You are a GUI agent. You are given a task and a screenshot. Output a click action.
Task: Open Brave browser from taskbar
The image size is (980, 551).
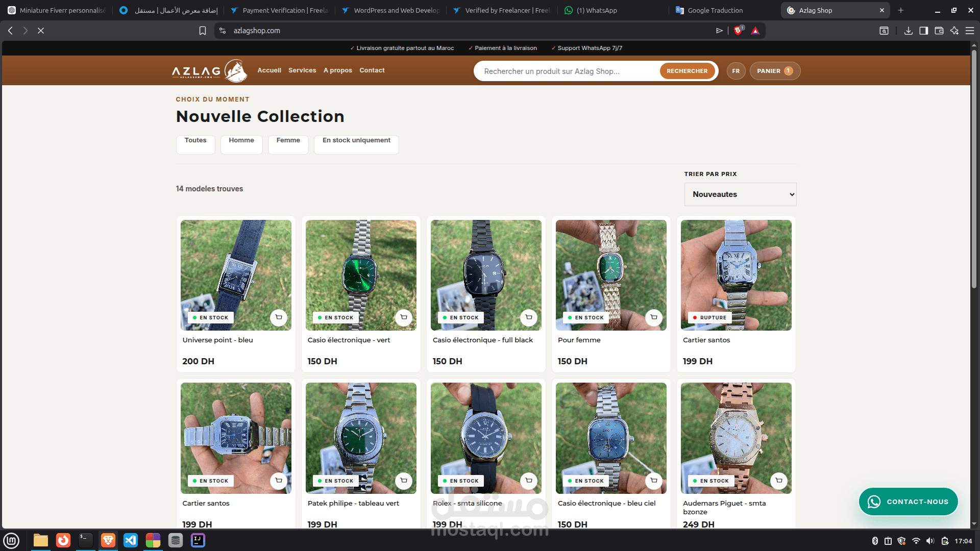(x=108, y=540)
